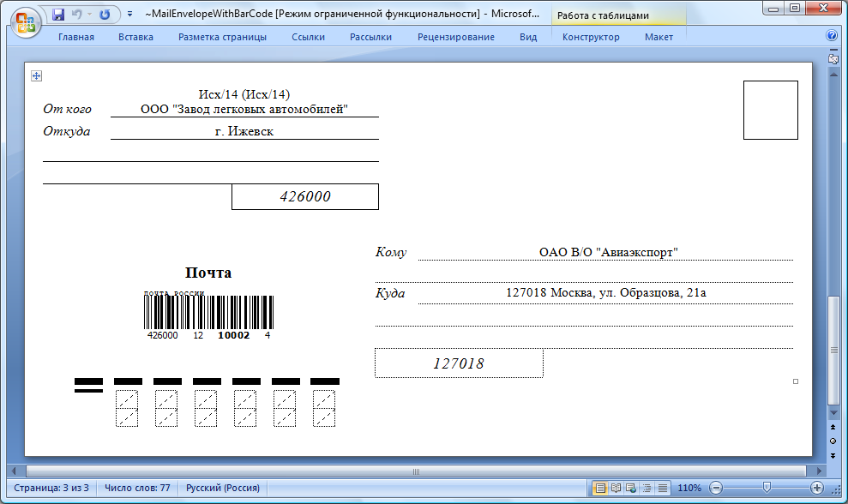This screenshot has width=848, height=504.
Task: Click the zoom out minus button
Action: pos(716,488)
